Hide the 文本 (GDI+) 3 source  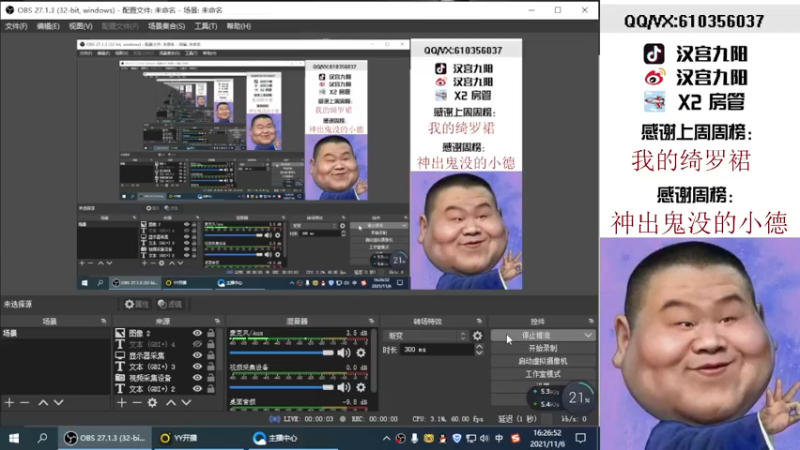197,367
